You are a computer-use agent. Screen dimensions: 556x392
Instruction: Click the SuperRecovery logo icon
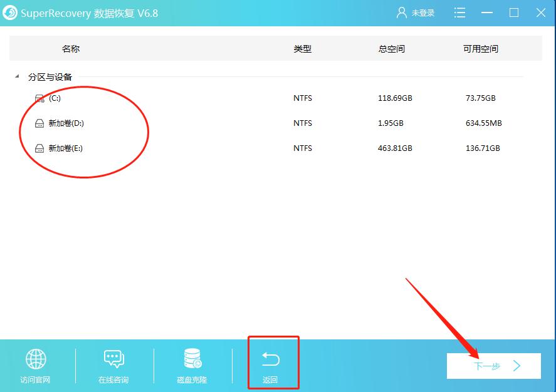pos(9,13)
